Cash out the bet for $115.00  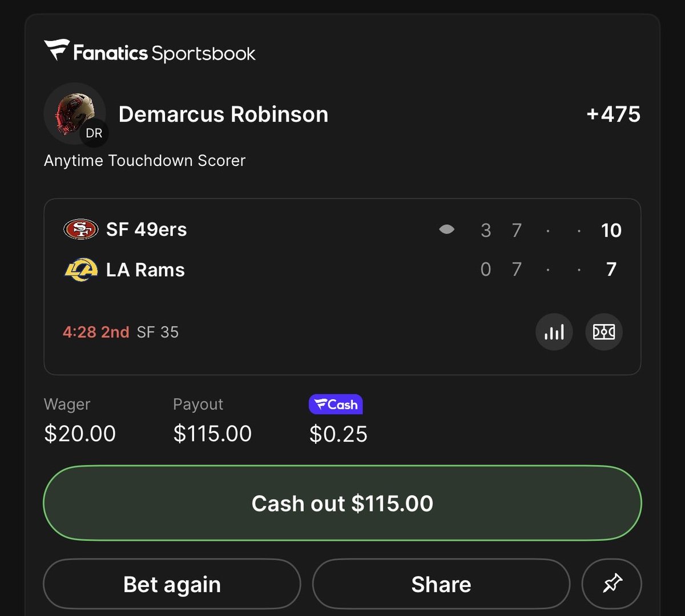(342, 503)
